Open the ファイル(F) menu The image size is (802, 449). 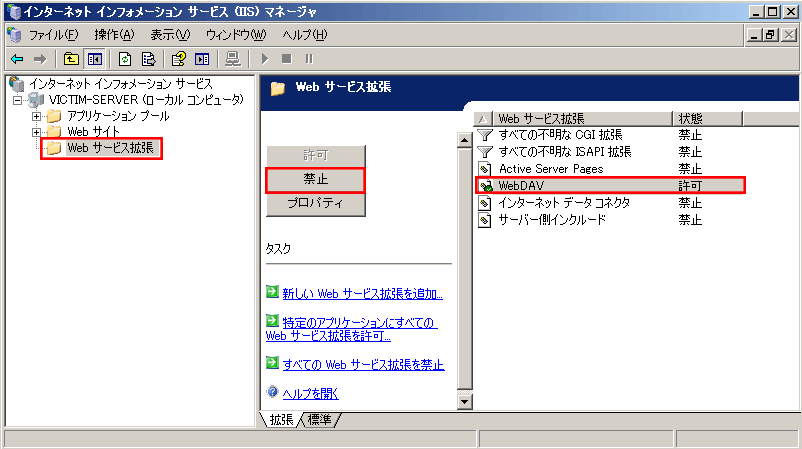coord(53,35)
